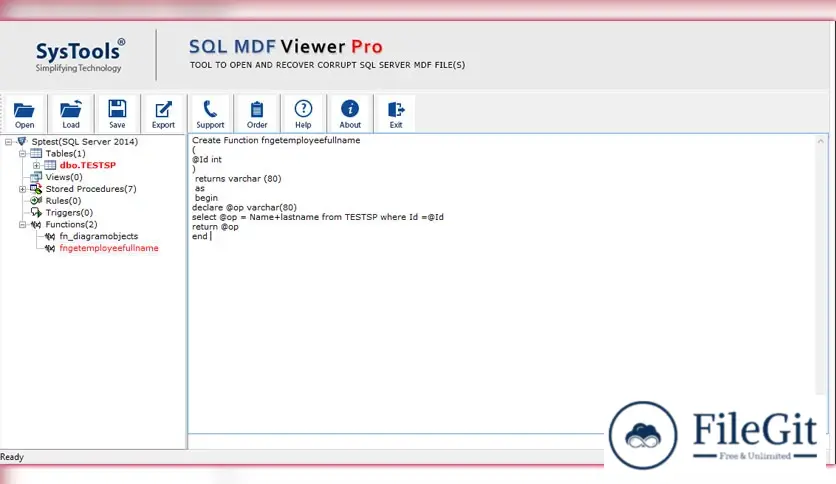Select the fngetemployeefullname function
This screenshot has height=484, width=836.
click(x=109, y=248)
